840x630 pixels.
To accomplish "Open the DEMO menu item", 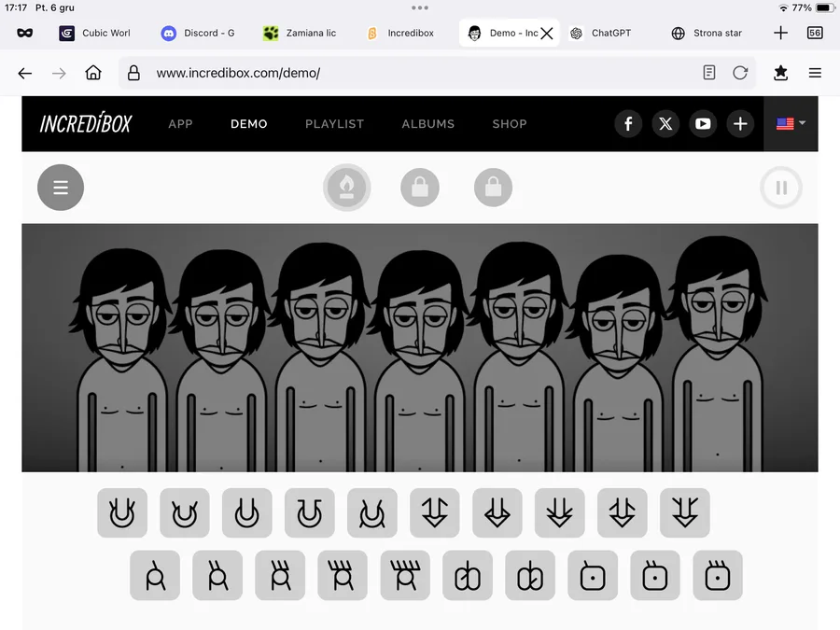I will (x=249, y=124).
